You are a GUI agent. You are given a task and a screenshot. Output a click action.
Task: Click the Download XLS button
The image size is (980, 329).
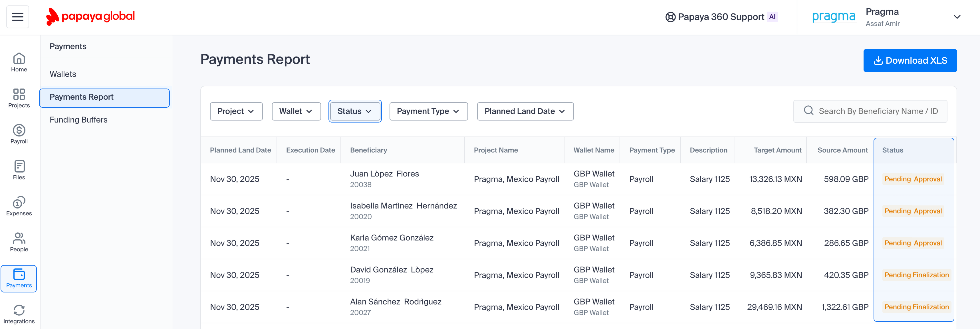tap(910, 60)
